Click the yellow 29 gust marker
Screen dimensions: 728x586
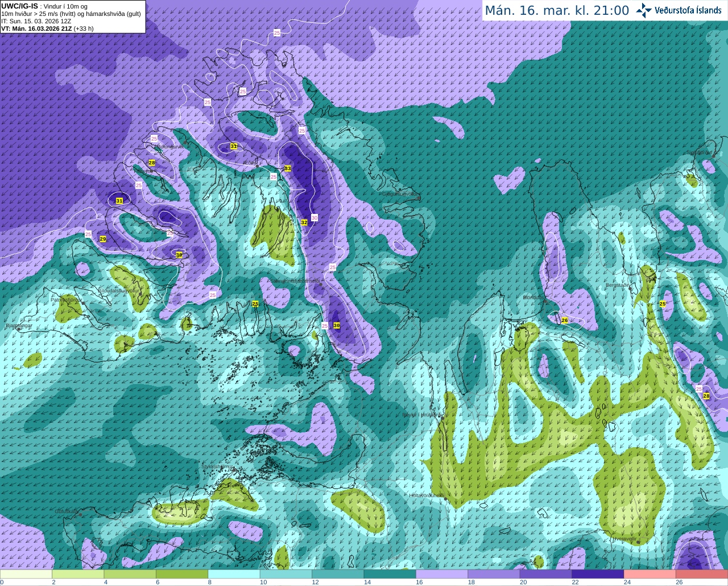103,239
